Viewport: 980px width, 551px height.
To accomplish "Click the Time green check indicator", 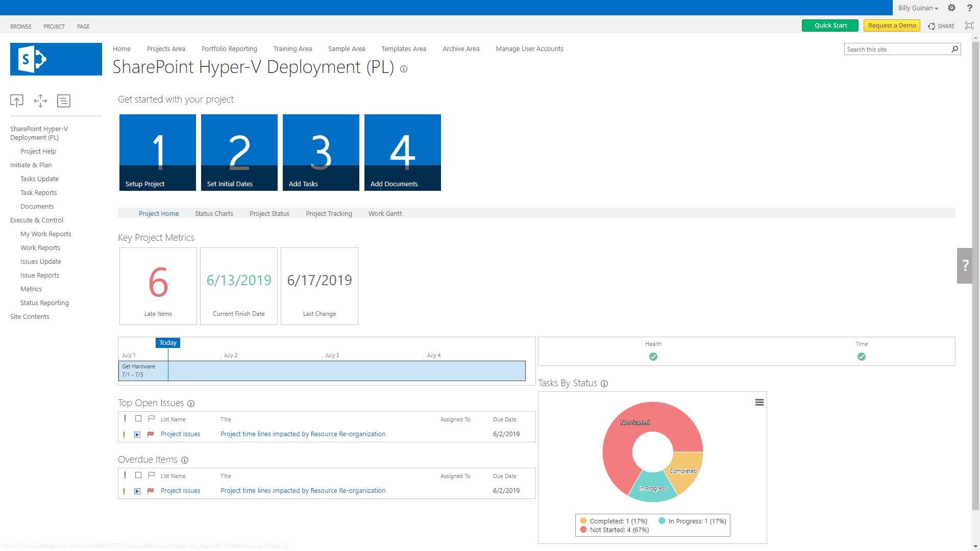I will (x=862, y=357).
